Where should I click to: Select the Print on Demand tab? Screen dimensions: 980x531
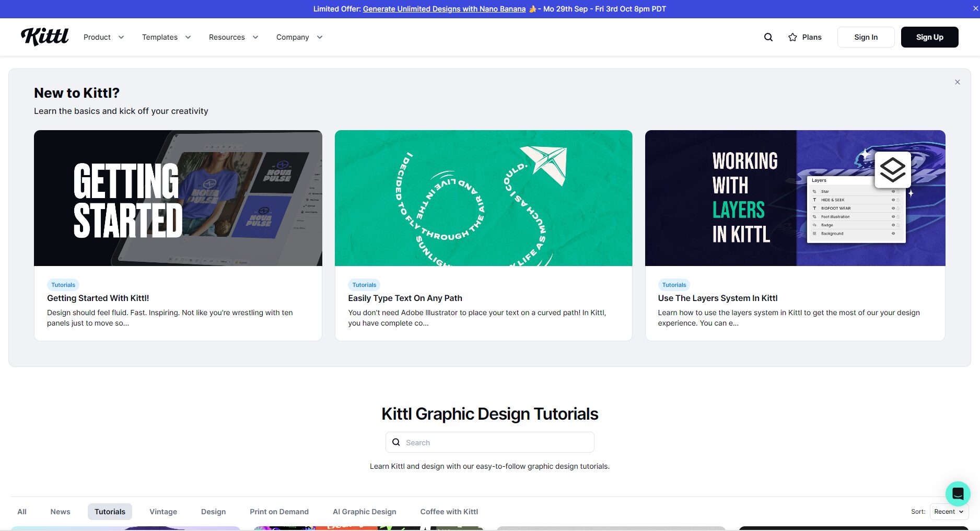point(279,512)
